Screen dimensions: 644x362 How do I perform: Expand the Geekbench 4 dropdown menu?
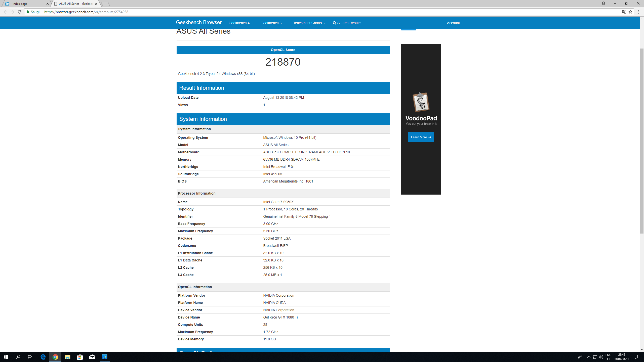click(x=241, y=23)
